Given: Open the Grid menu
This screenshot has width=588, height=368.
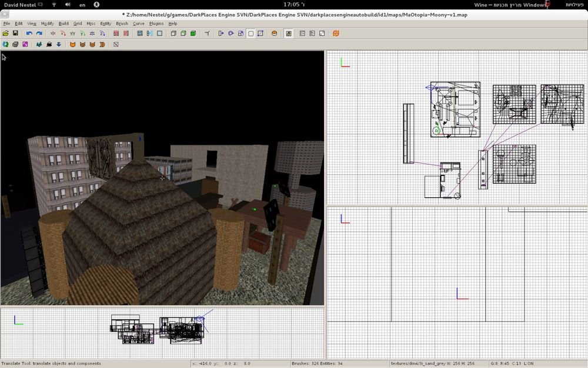Looking at the screenshot, I should click(78, 24).
